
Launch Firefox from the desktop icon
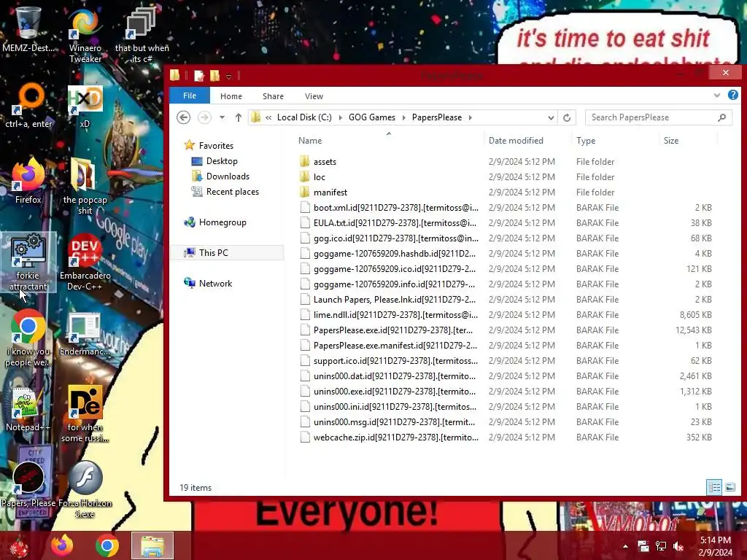[x=28, y=181]
